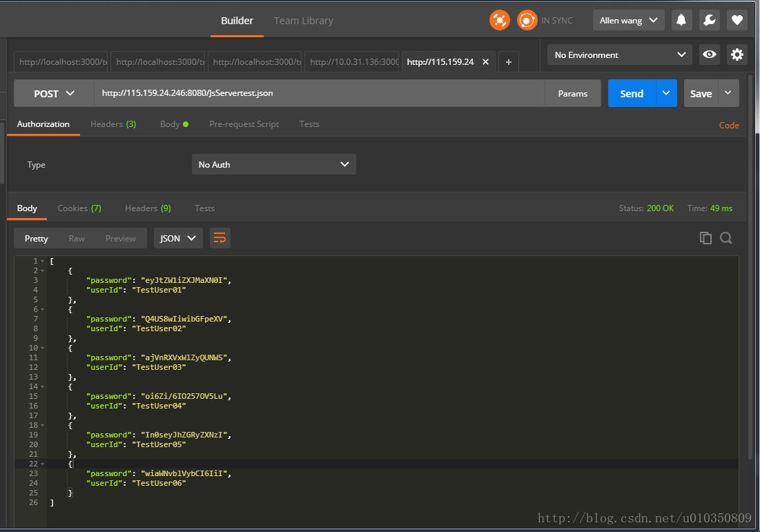The image size is (760, 532).
Task: Switch to the first localhost:3000 request tab
Action: coord(61,62)
